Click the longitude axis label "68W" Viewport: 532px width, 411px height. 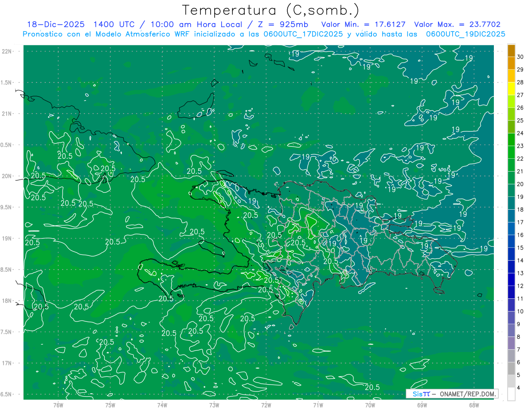[473, 405]
